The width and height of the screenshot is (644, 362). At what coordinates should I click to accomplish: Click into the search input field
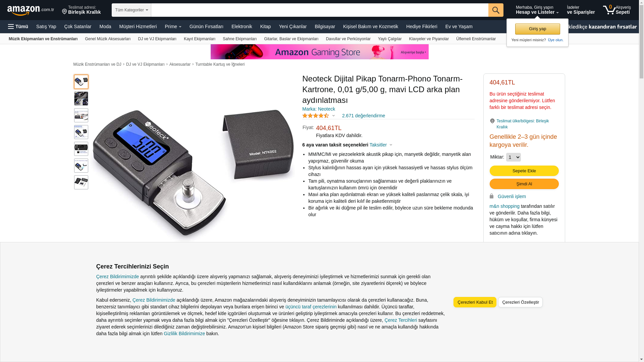click(320, 10)
